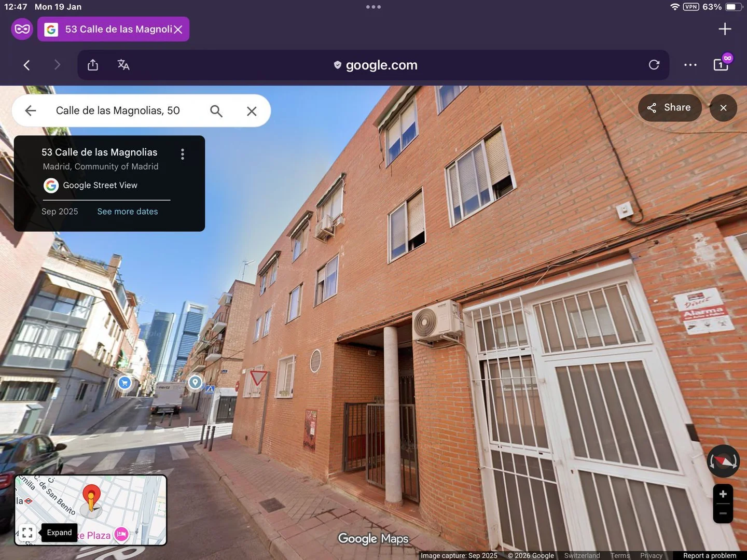Open a new browser tab with plus icon

[x=724, y=29]
